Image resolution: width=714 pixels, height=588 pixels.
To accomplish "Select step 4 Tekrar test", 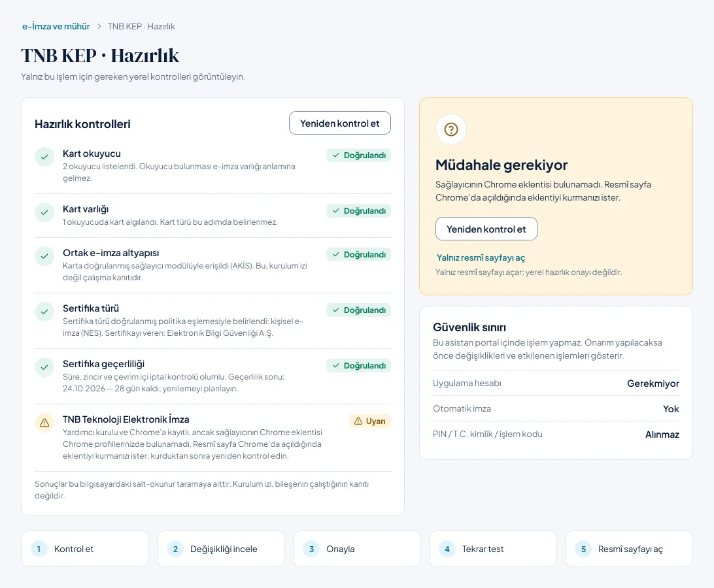I will tap(493, 549).
